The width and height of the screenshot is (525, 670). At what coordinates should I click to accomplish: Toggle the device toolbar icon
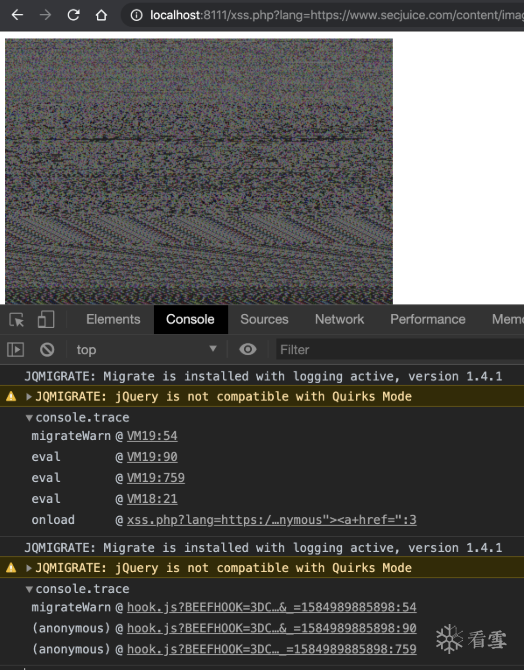tap(46, 320)
